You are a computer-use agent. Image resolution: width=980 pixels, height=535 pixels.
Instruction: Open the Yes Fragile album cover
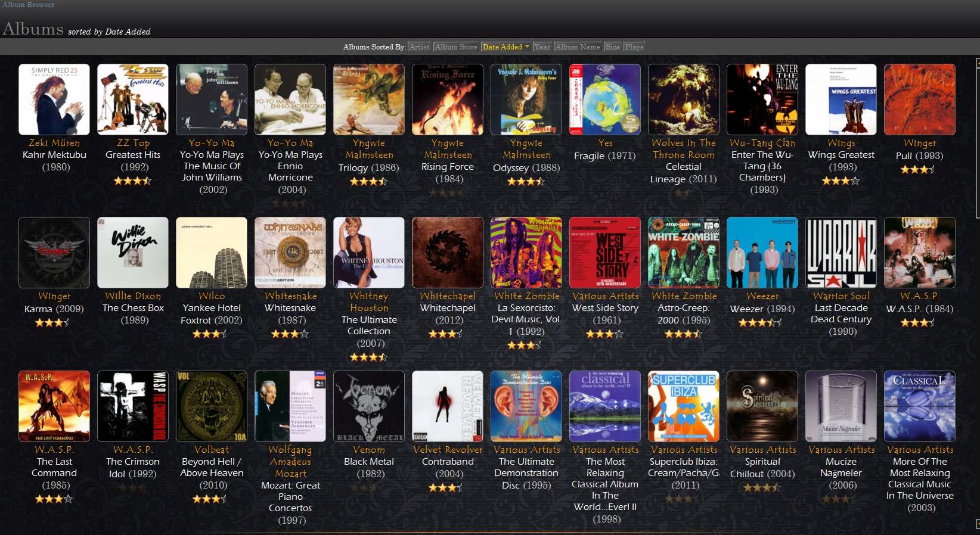605,99
